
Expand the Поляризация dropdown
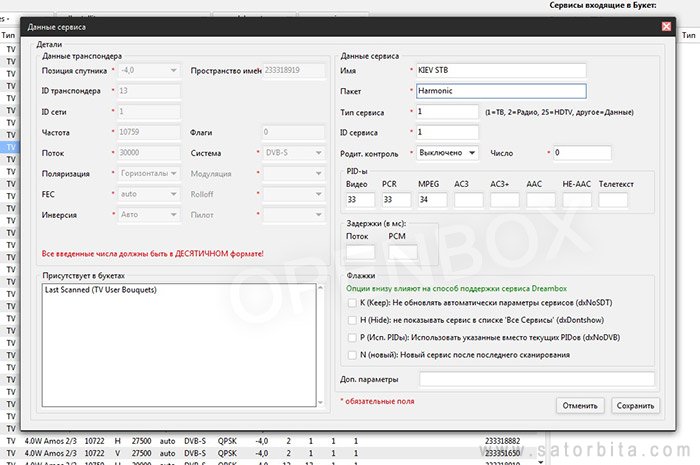(x=149, y=173)
